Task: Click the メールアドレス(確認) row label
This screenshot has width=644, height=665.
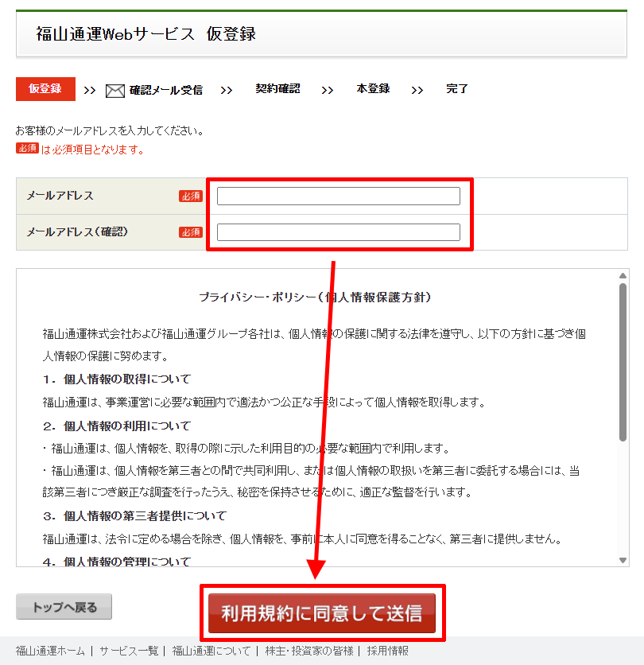Action: pyautogui.click(x=77, y=231)
